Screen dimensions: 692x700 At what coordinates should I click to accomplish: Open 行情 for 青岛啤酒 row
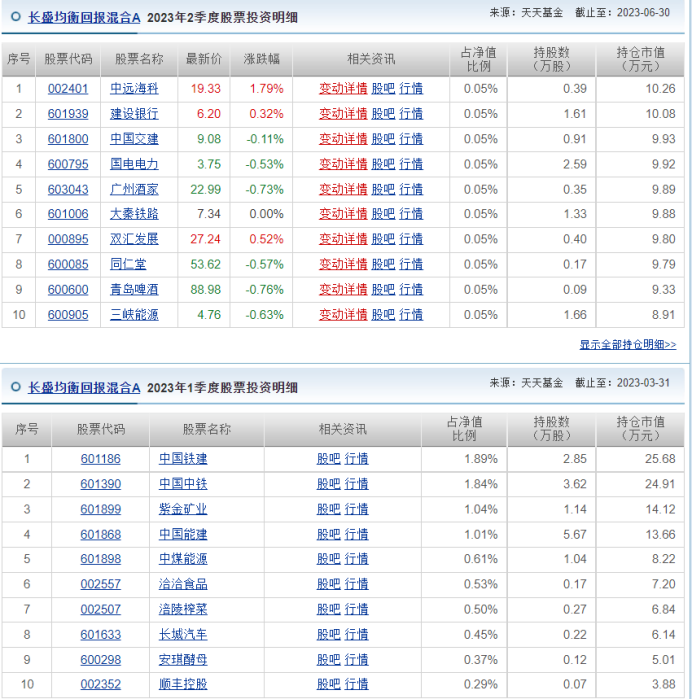pyautogui.click(x=411, y=290)
